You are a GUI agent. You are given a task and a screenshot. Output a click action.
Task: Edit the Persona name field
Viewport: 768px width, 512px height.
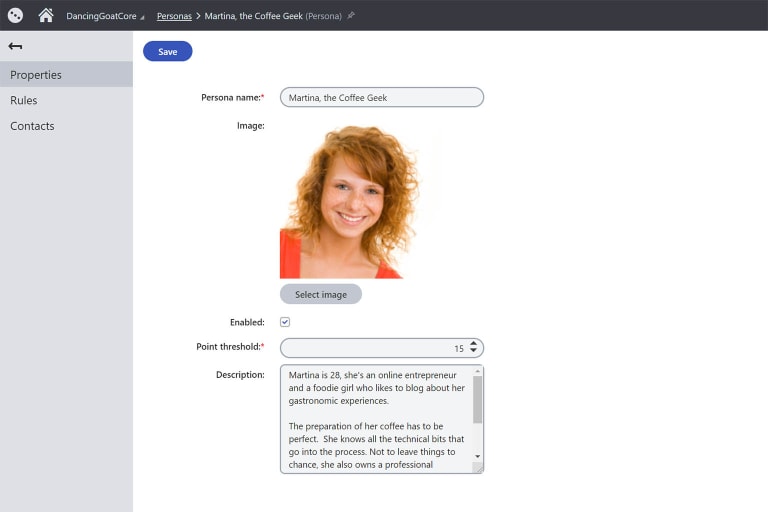tap(382, 98)
